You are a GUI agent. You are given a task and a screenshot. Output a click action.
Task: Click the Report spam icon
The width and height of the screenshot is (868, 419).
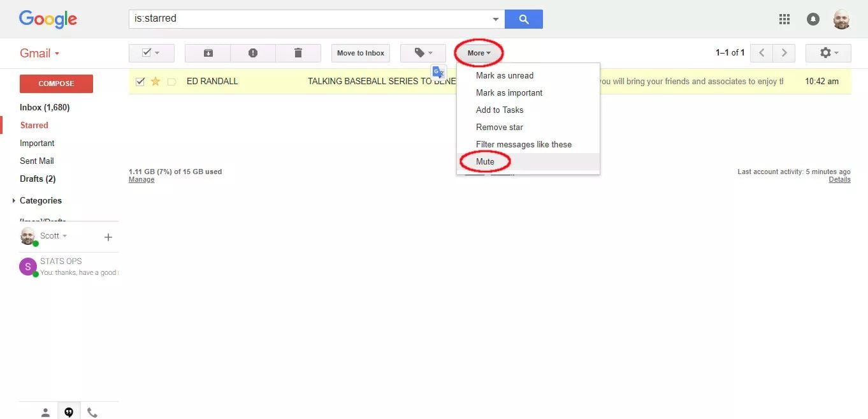[253, 53]
